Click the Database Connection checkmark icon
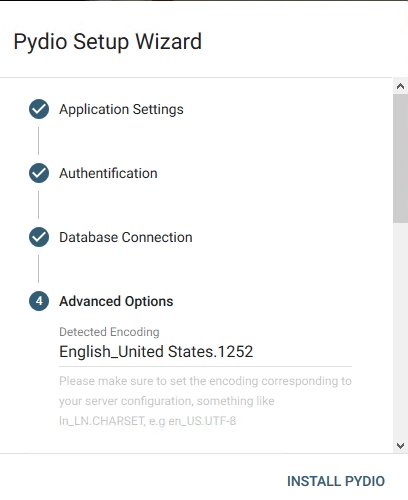The height and width of the screenshot is (500, 408). tap(39, 237)
